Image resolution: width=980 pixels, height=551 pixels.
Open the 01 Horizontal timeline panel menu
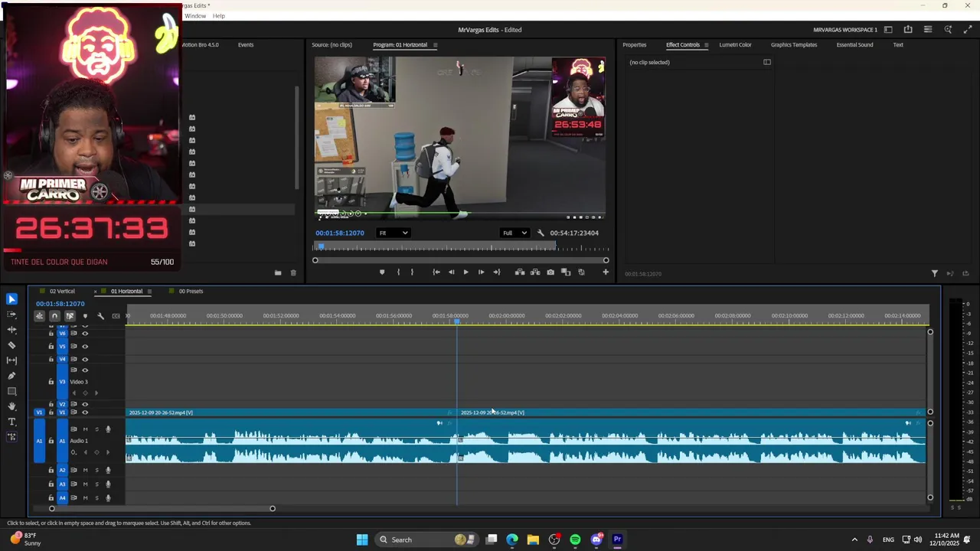point(149,292)
